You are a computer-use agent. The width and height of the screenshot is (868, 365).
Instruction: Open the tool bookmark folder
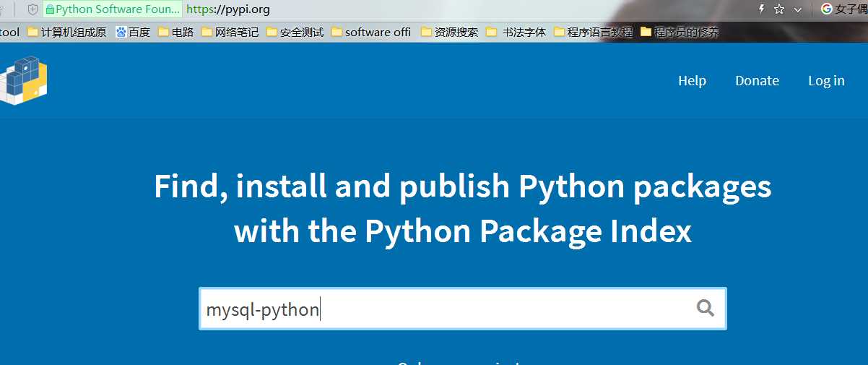[x=10, y=32]
